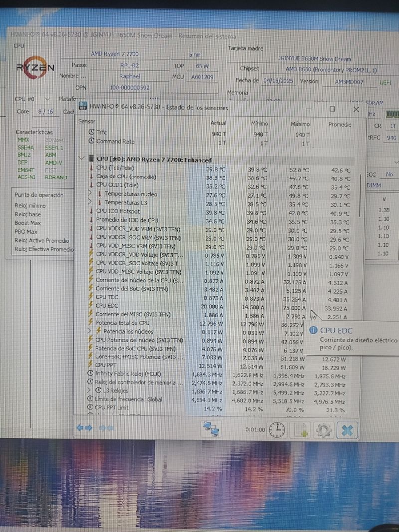Click clock icon beside Infinity Fabric Reloj (FCLK)

(x=90, y=373)
